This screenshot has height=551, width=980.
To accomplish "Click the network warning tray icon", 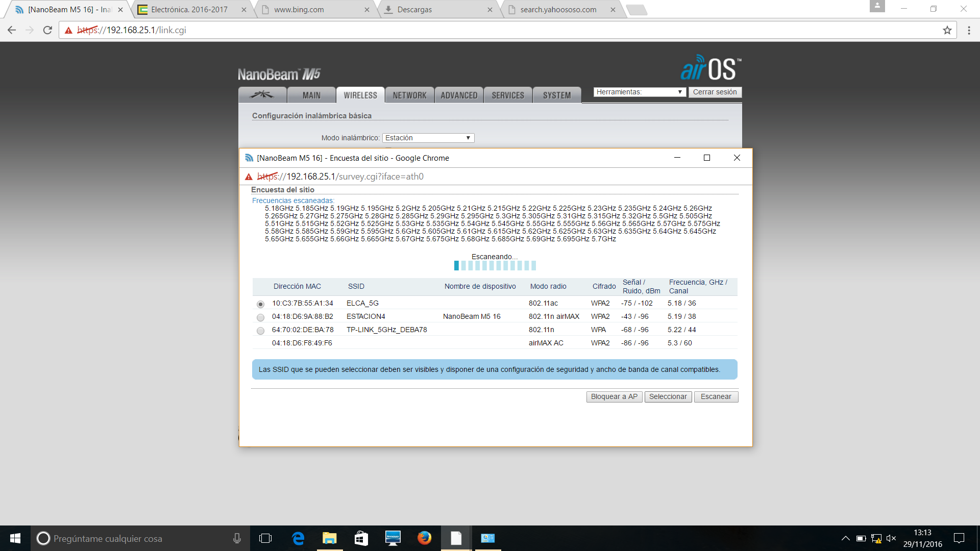I will (x=876, y=538).
